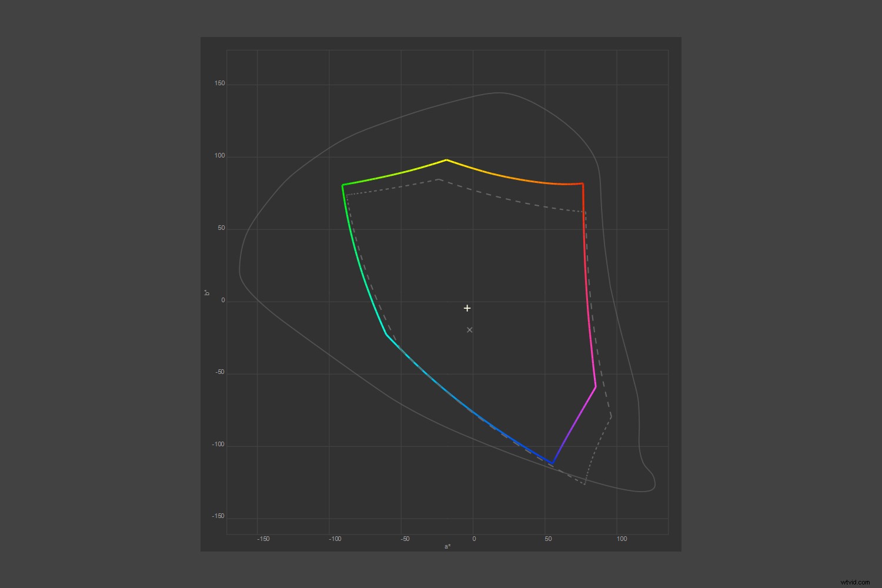Click the a* horizontal axis label
The height and width of the screenshot is (588, 882).
447,546
